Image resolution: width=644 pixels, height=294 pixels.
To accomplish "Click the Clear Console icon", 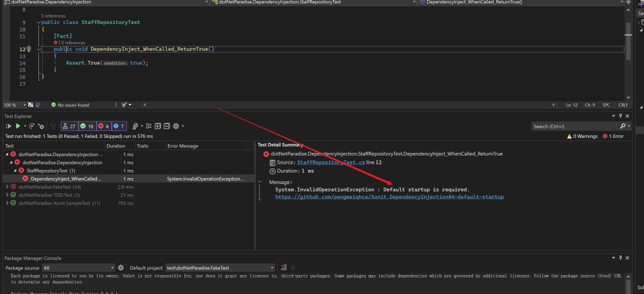I will pyautogui.click(x=284, y=268).
